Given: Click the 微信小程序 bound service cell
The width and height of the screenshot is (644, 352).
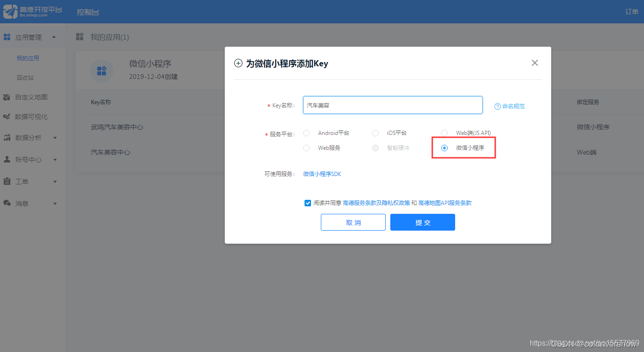Looking at the screenshot, I should tap(593, 127).
